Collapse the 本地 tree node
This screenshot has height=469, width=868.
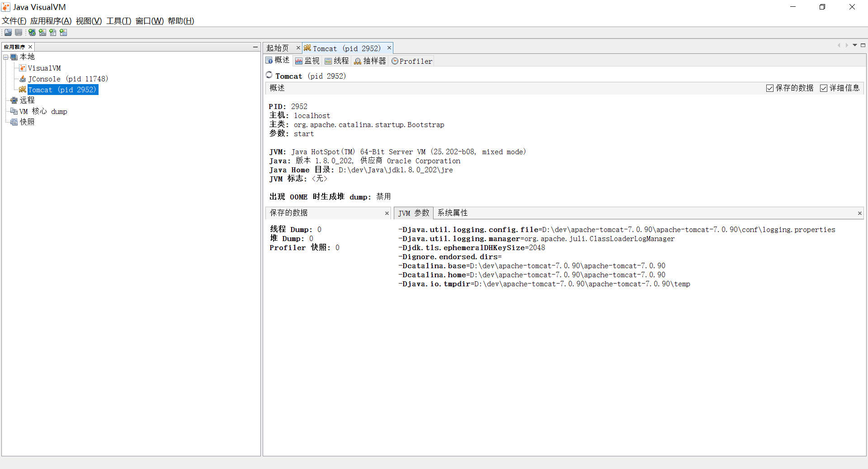(6, 57)
